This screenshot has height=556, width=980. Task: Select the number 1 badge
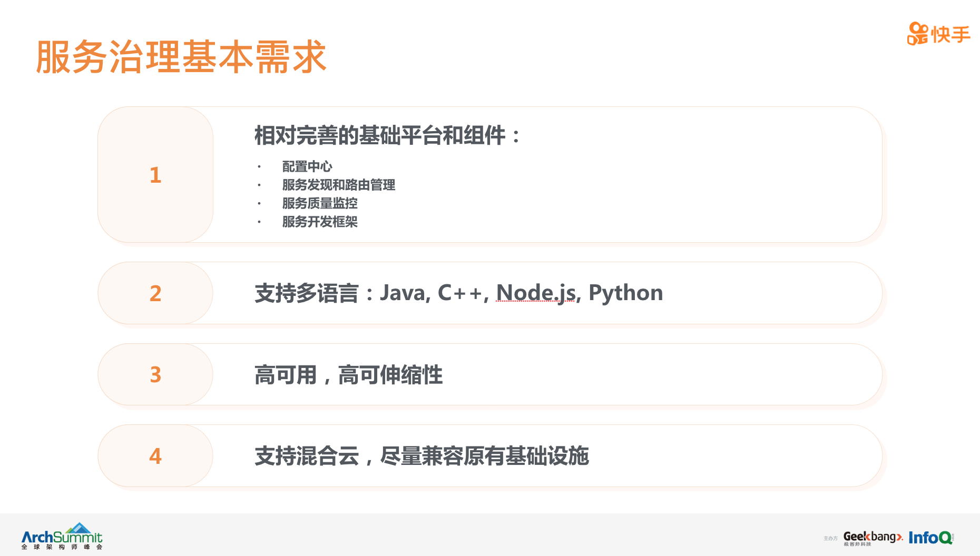(x=155, y=175)
